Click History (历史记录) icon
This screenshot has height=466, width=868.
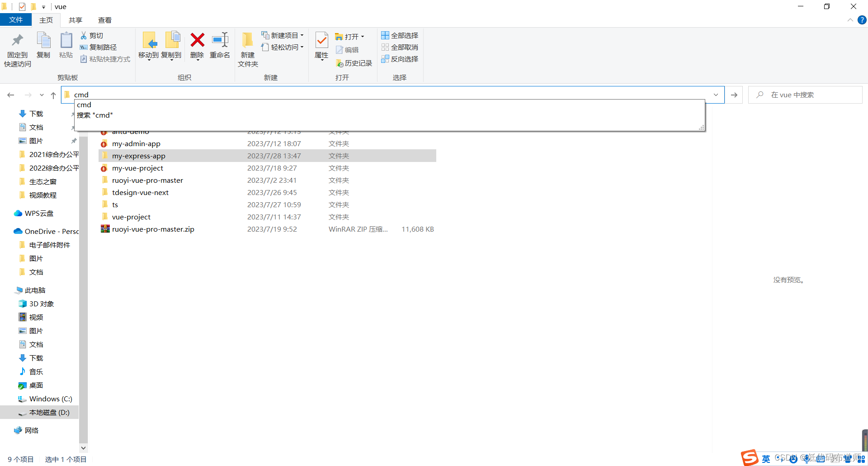pyautogui.click(x=340, y=63)
